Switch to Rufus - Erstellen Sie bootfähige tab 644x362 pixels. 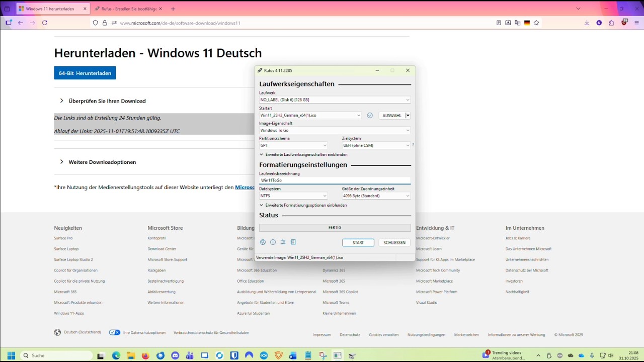click(x=128, y=9)
